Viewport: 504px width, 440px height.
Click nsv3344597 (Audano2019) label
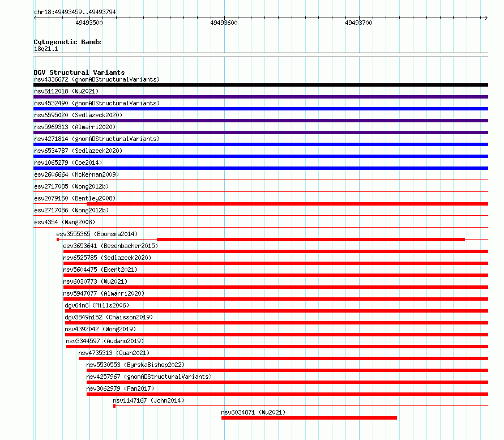tap(105, 341)
